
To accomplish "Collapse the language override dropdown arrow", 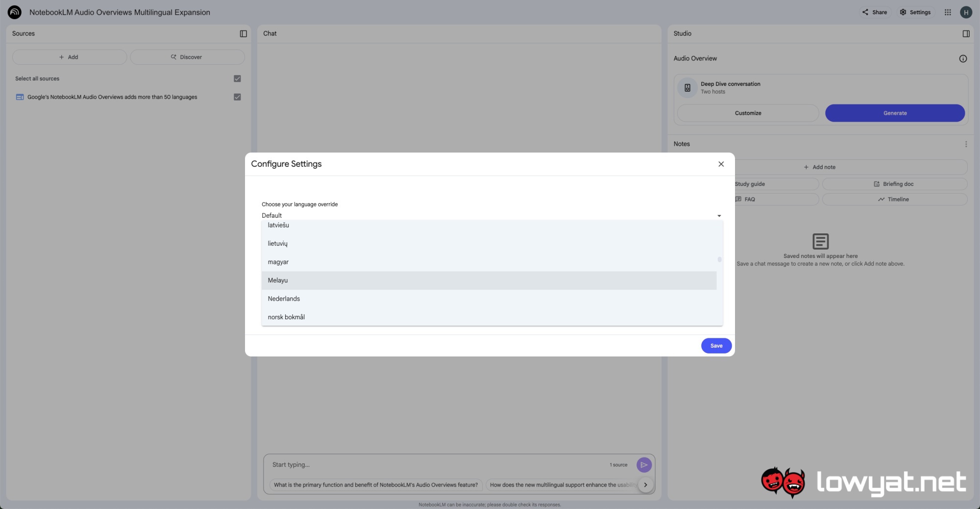I will [x=719, y=216].
